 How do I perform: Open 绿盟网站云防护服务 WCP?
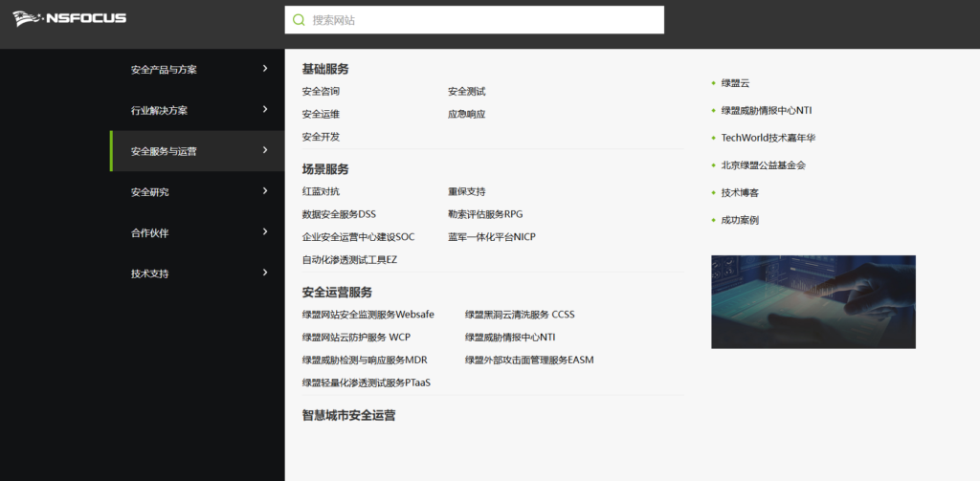(x=356, y=337)
